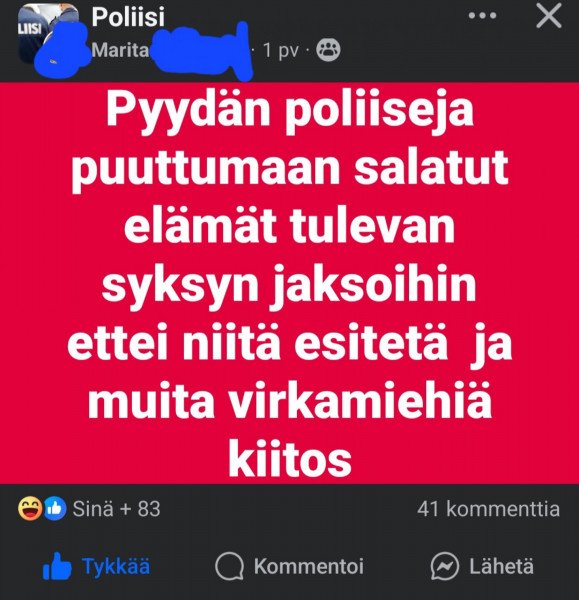The image size is (579, 600).
Task: Click the "1 pv" post timestamp
Action: tap(281, 50)
